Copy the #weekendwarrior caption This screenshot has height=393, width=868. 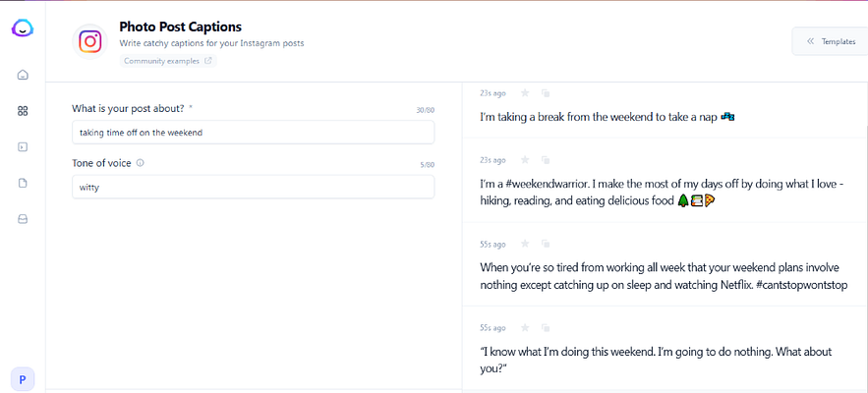(x=546, y=159)
